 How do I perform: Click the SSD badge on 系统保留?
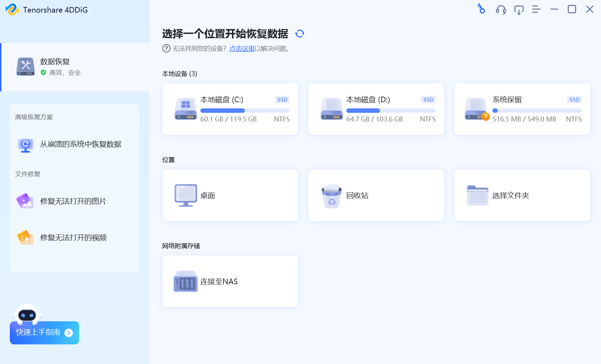click(x=574, y=100)
